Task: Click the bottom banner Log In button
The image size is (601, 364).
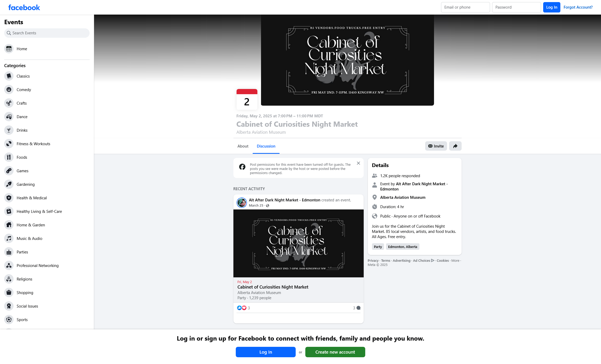Action: click(x=265, y=352)
